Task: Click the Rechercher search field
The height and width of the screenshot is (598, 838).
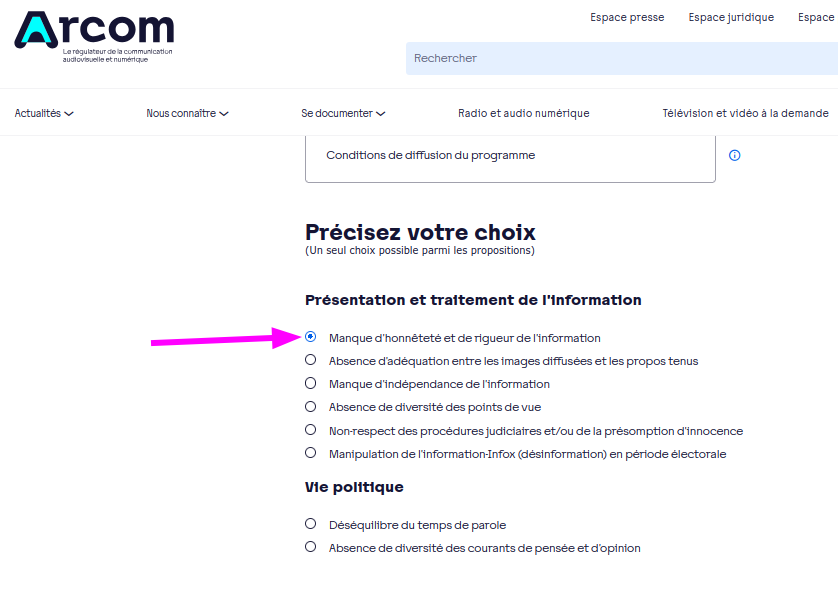Action: pyautogui.click(x=620, y=58)
